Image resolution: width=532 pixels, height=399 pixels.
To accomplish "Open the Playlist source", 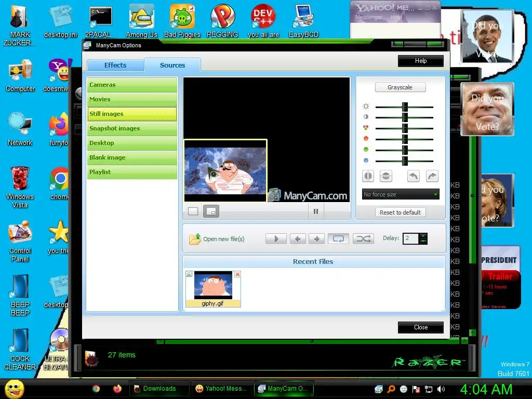I will pos(132,172).
